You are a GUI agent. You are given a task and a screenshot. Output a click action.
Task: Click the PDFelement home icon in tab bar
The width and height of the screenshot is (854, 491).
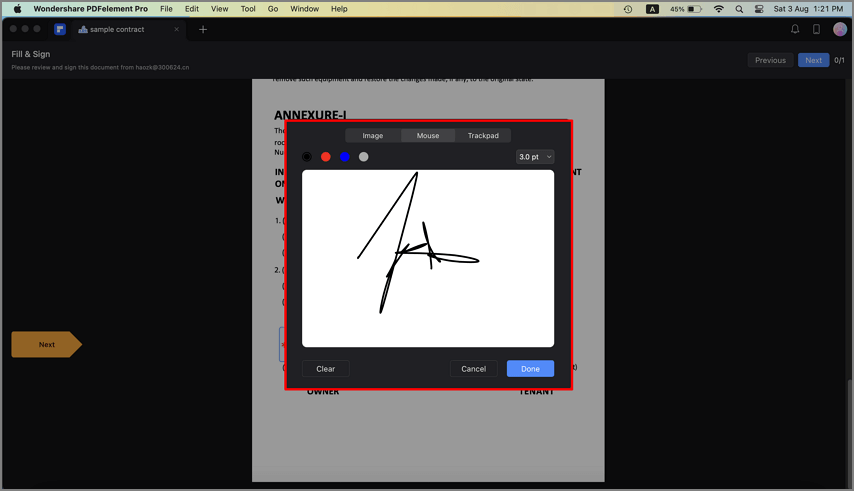(x=60, y=29)
